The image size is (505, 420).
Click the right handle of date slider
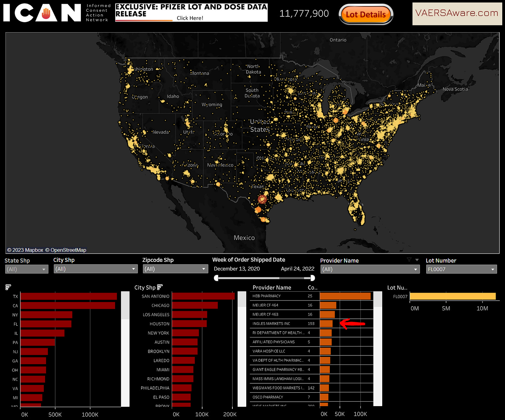[313, 278]
